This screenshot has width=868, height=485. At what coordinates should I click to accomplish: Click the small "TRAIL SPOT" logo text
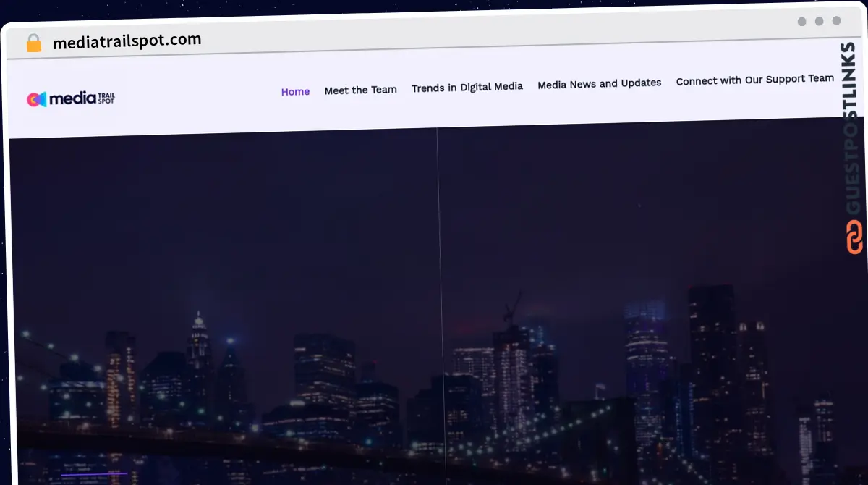click(106, 97)
